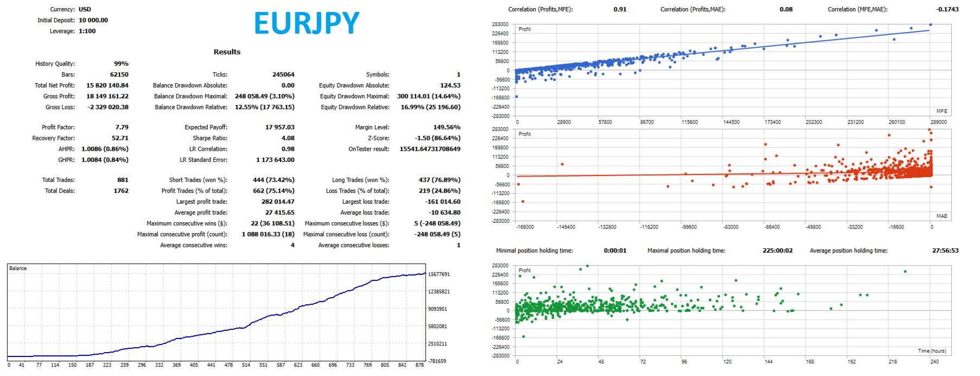Click Maximal position holding time 225:00:02

point(778,250)
